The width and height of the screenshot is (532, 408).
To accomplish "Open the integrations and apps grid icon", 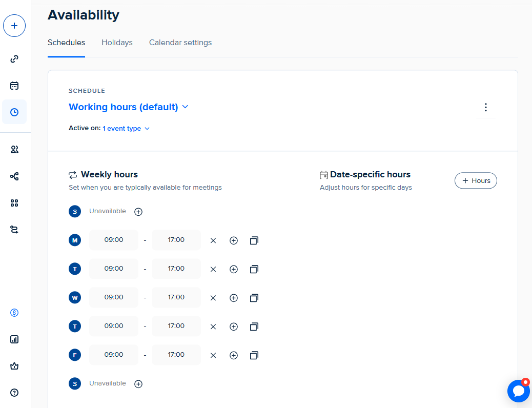I will pyautogui.click(x=14, y=203).
